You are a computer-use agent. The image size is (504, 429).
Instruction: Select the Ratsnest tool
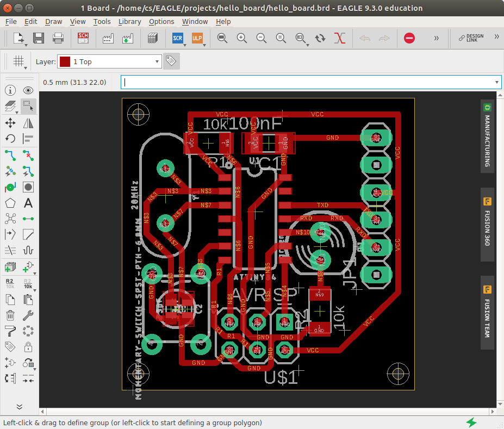[10, 219]
